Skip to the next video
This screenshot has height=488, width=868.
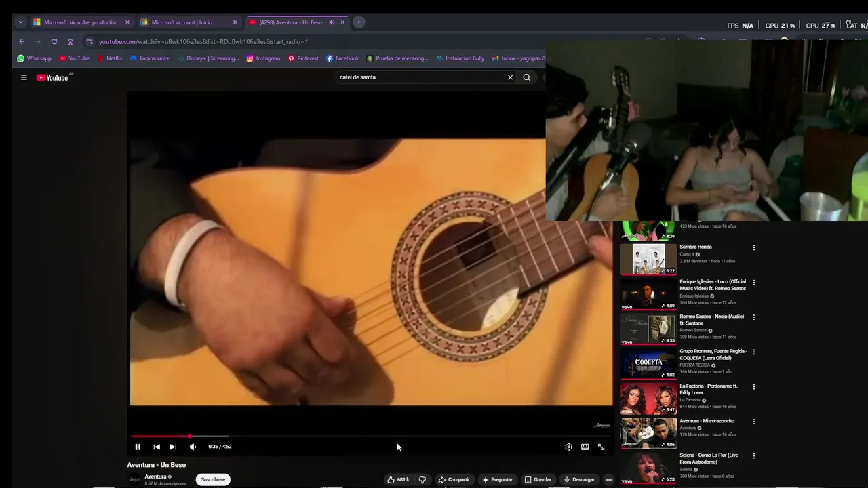pyautogui.click(x=173, y=447)
